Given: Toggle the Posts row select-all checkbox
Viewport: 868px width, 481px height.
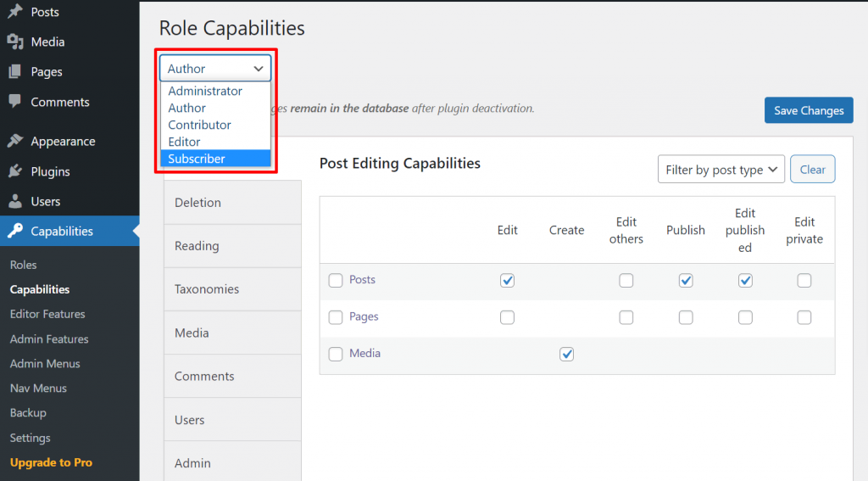Looking at the screenshot, I should (x=336, y=281).
